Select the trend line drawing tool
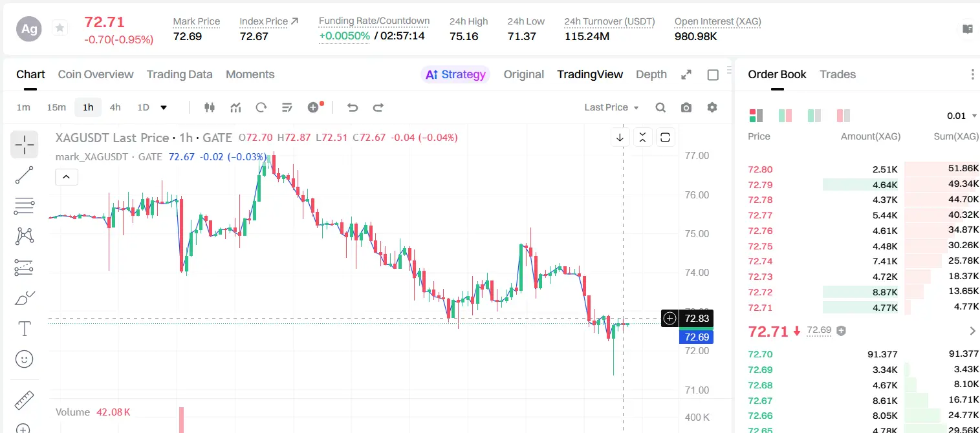 pyautogui.click(x=24, y=175)
